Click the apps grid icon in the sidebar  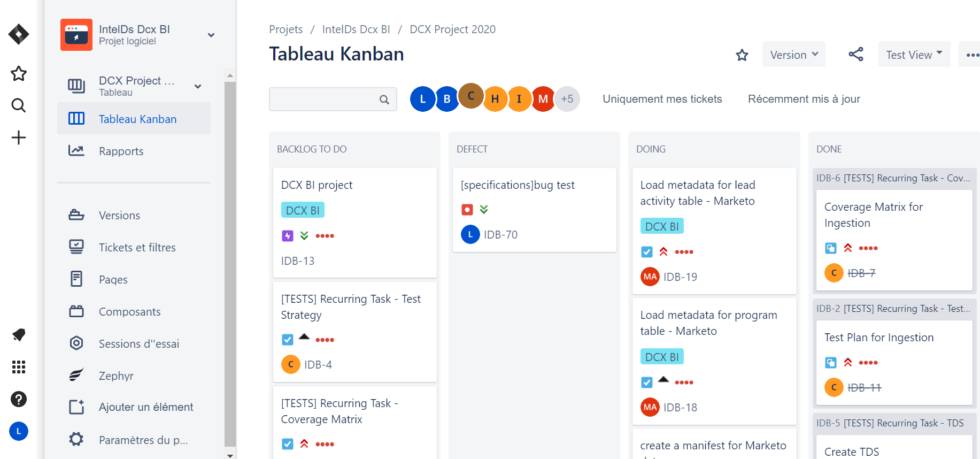coord(18,367)
